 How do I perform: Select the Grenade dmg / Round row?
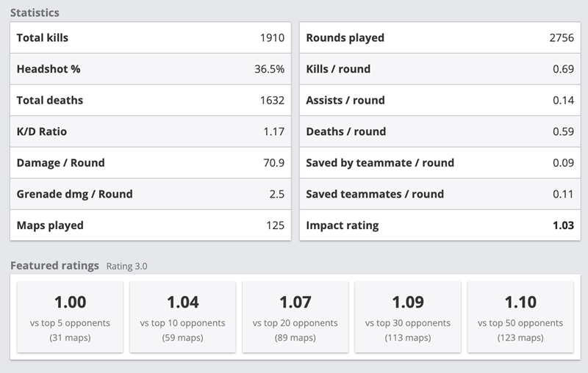click(x=150, y=194)
